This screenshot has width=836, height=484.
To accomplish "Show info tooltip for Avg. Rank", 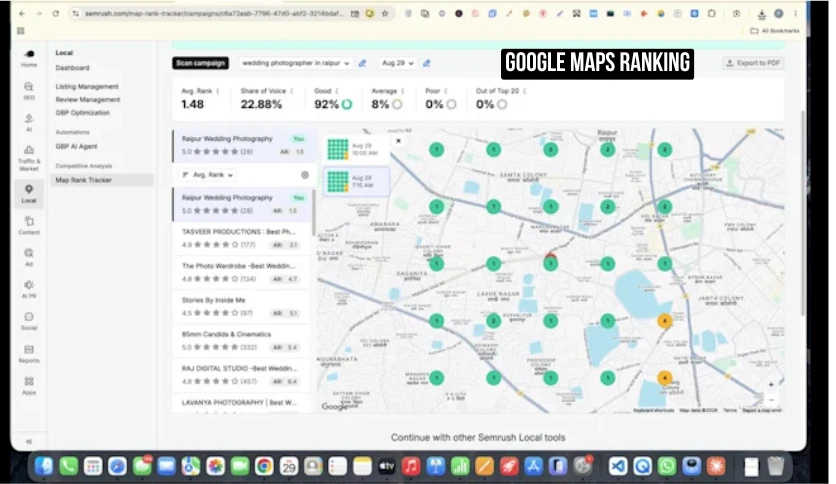I will point(218,91).
